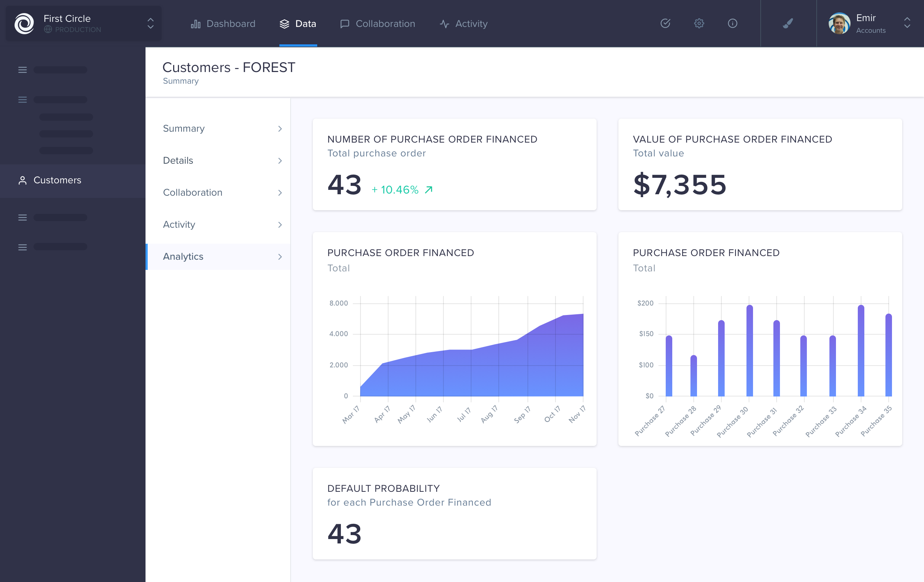Viewport: 924px width, 582px height.
Task: Click the checkmark circle icon in header
Action: (665, 23)
